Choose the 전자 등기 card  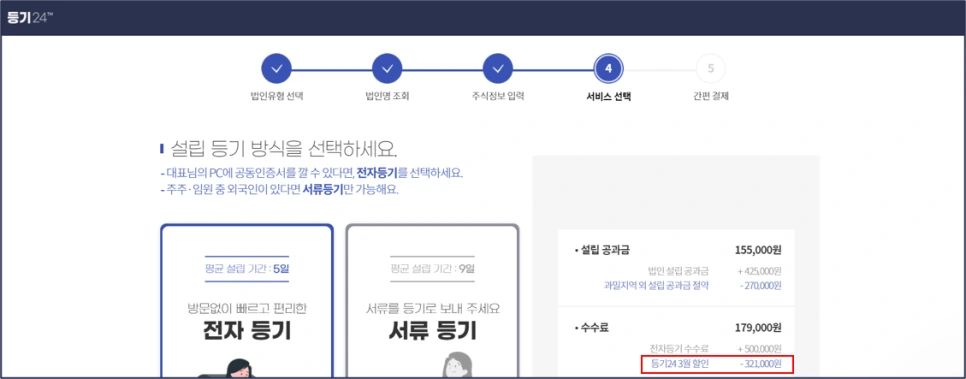point(247,301)
